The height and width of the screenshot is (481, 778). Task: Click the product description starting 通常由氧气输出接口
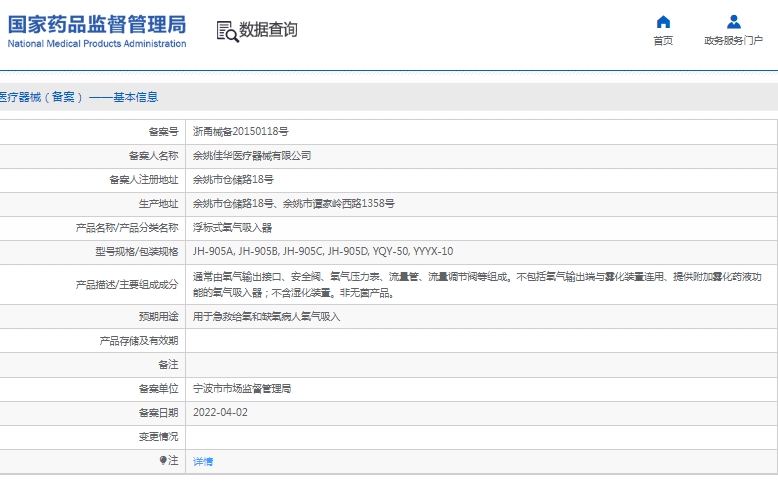coord(477,285)
